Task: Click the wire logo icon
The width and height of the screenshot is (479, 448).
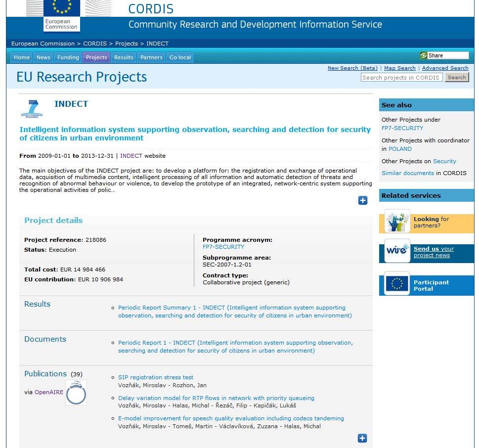Action: click(397, 251)
